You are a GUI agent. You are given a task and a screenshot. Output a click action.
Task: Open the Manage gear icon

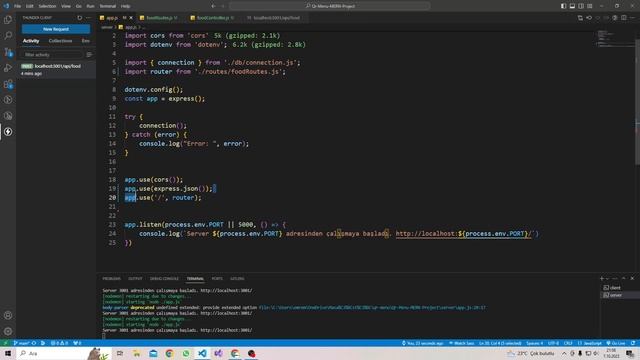coord(8,331)
